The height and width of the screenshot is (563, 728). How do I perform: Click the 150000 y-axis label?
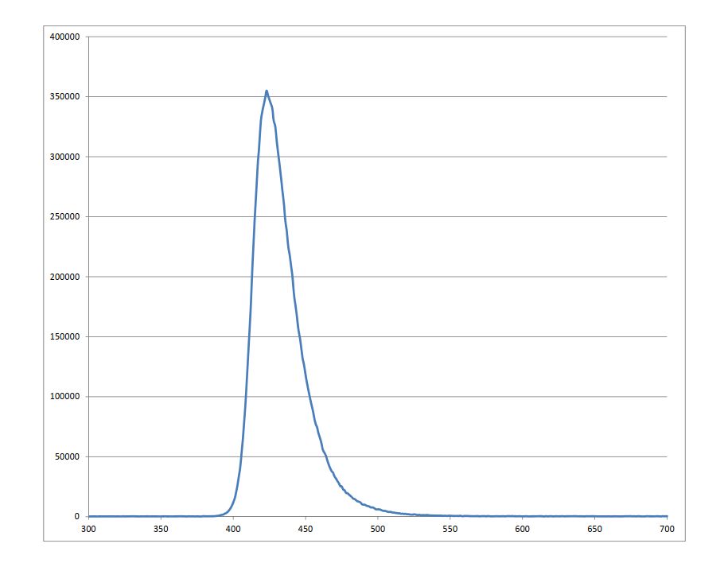[64, 336]
